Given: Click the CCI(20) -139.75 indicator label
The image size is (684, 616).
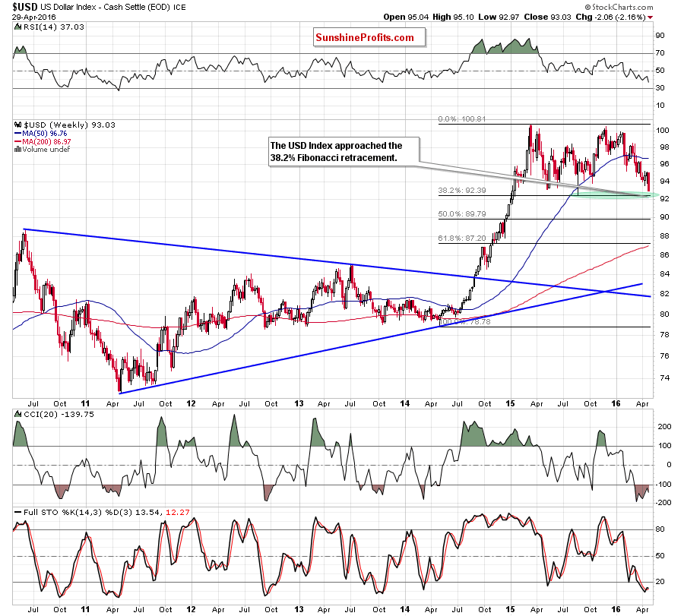Looking at the screenshot, I should tap(59, 414).
